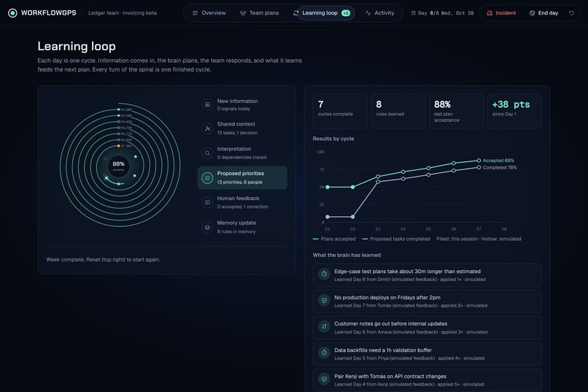Open the Edge-case test plans rule

pyautogui.click(x=427, y=275)
